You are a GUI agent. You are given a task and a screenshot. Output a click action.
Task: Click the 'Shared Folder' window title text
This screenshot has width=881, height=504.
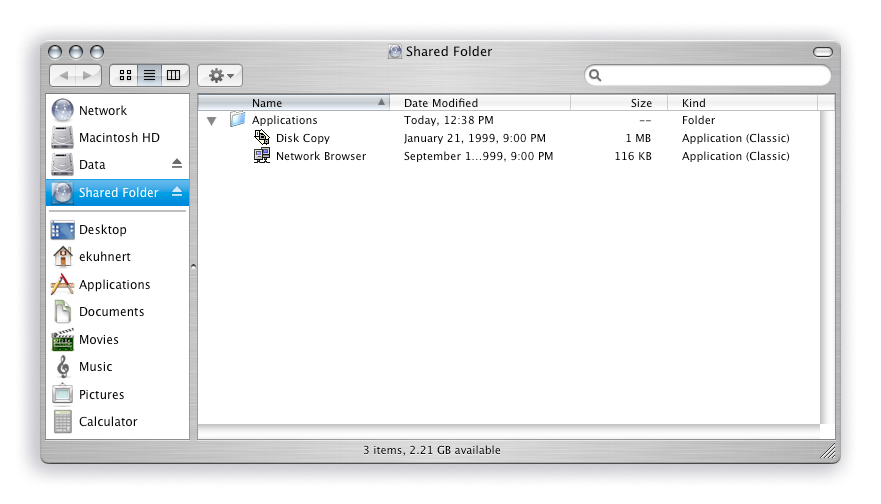449,52
